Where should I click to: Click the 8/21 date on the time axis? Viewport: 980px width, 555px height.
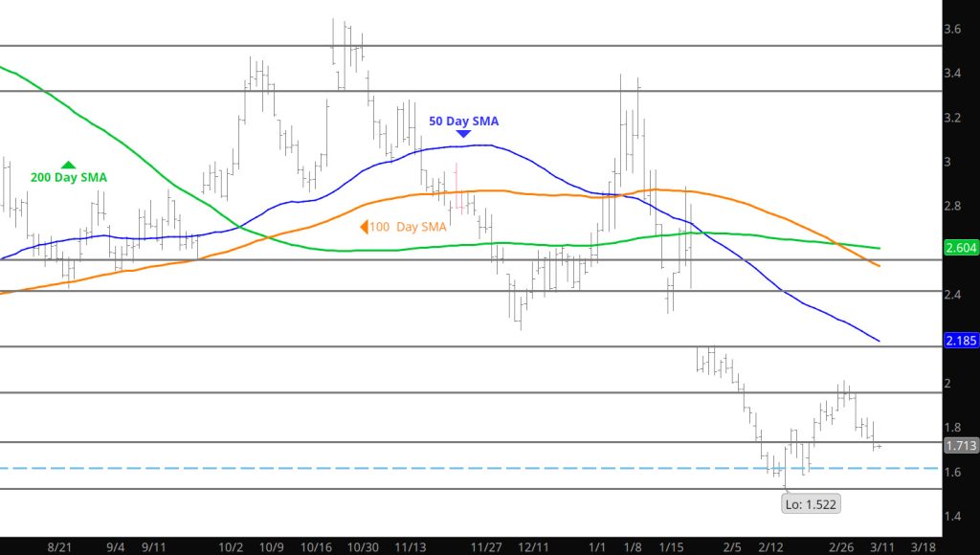(x=60, y=547)
